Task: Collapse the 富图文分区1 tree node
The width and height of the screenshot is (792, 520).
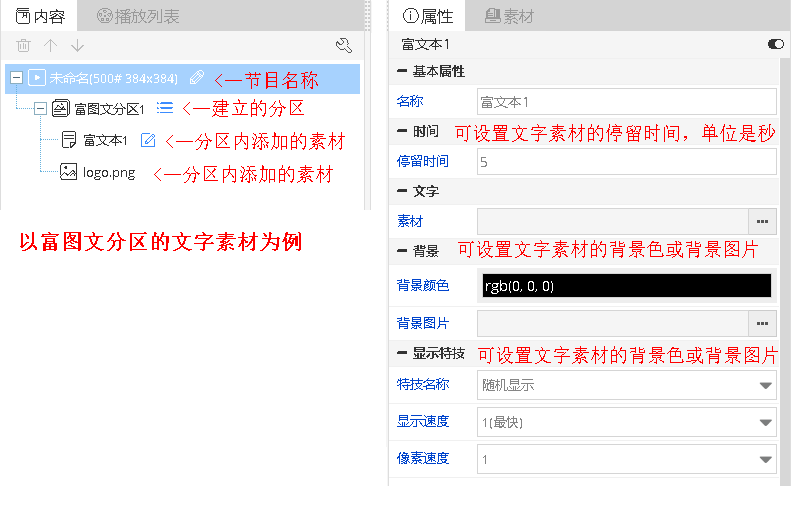Action: [x=40, y=108]
